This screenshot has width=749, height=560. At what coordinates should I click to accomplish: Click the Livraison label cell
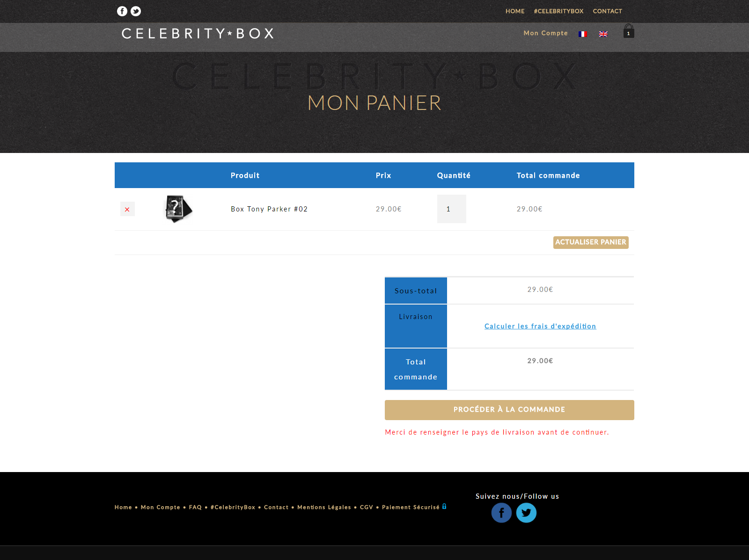[416, 326]
